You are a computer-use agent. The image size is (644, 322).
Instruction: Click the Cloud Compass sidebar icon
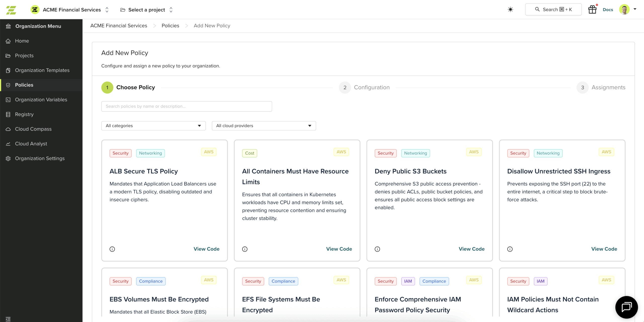8,129
